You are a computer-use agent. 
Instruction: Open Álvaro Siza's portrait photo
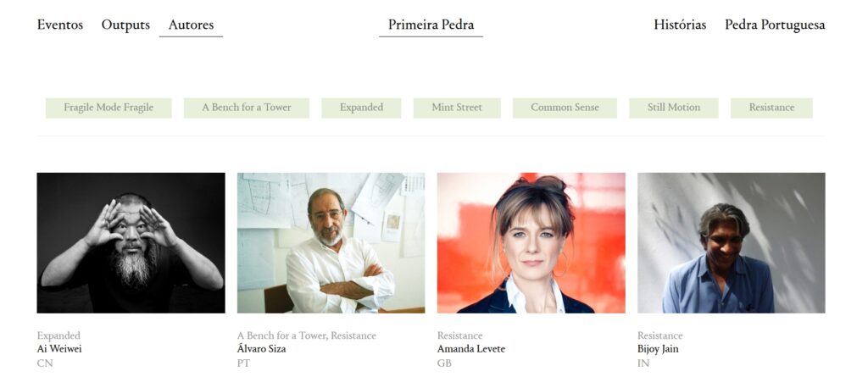(x=331, y=243)
